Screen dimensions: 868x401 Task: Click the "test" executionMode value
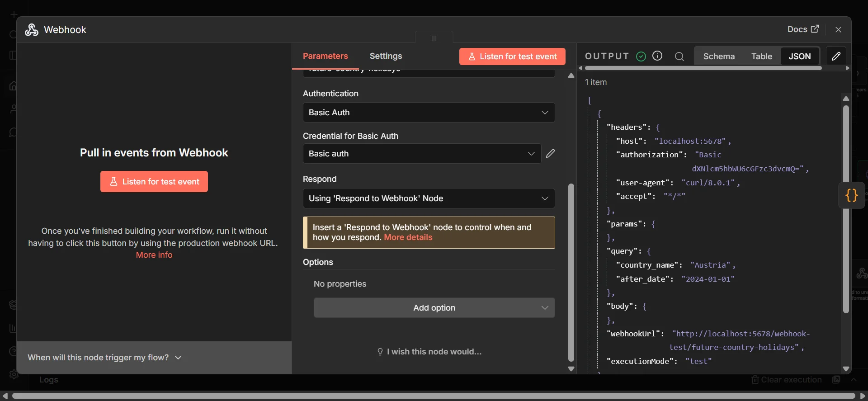tap(698, 361)
